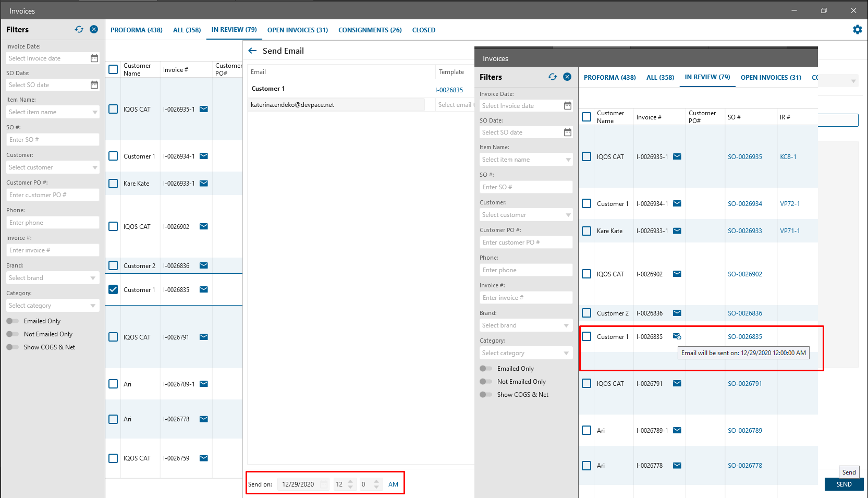Screen dimensions: 868x498
Task: Click mail icon for invoice I-0026835 in main window
Action: point(204,289)
